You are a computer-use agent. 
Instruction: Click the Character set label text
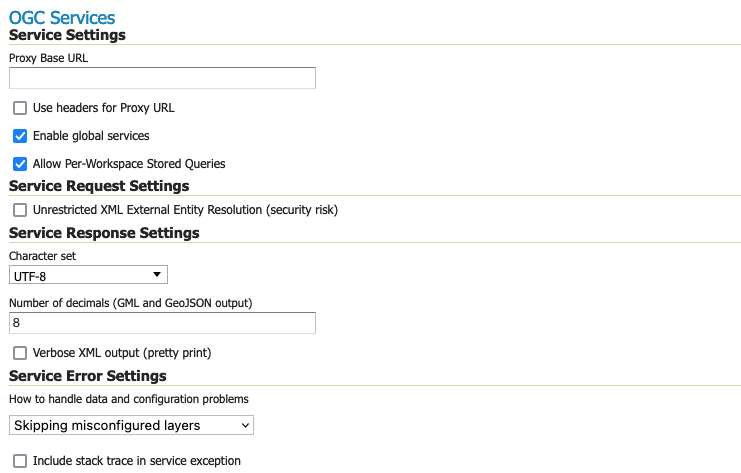pyautogui.click(x=42, y=256)
